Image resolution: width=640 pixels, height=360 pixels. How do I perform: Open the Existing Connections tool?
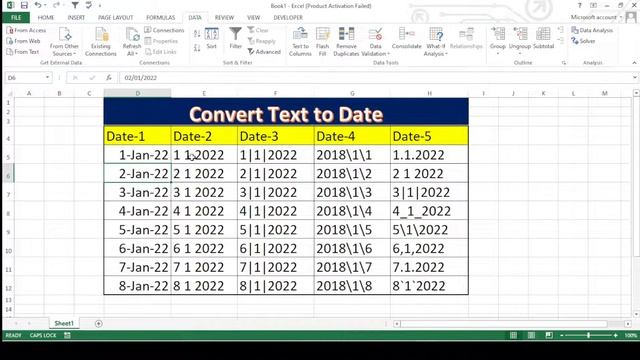101,41
